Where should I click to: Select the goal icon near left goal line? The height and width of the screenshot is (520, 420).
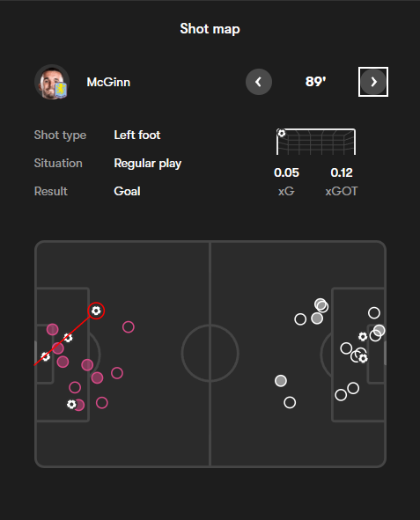(x=46, y=357)
